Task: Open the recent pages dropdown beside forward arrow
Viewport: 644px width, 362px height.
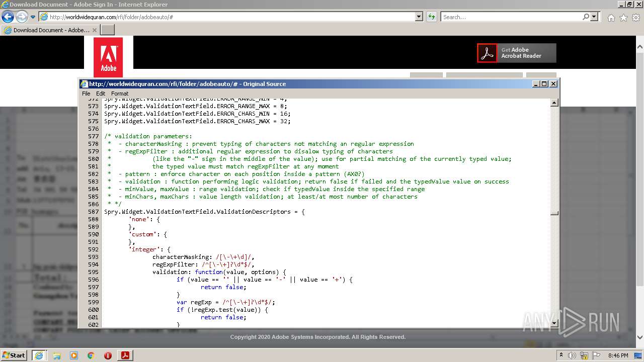Action: [33, 17]
